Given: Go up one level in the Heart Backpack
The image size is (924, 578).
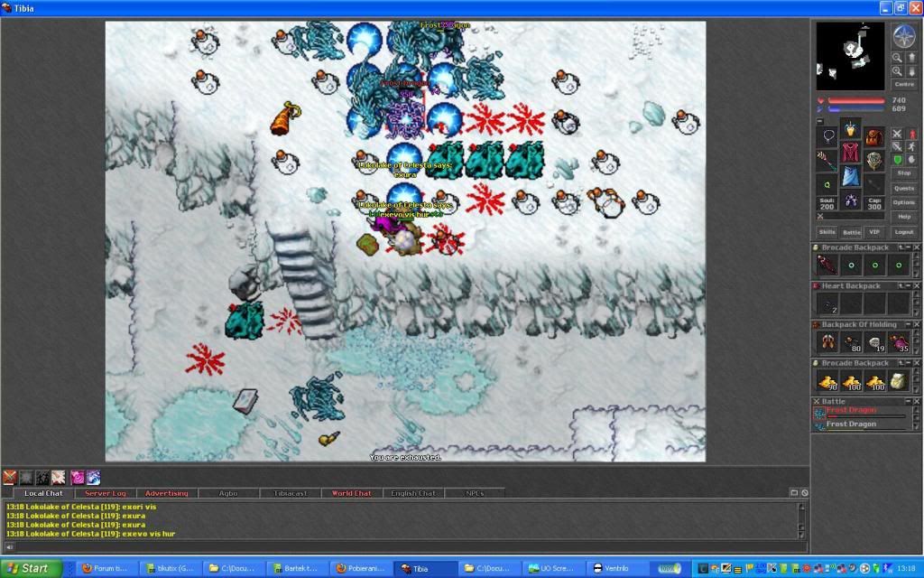Looking at the screenshot, I should 901,286.
